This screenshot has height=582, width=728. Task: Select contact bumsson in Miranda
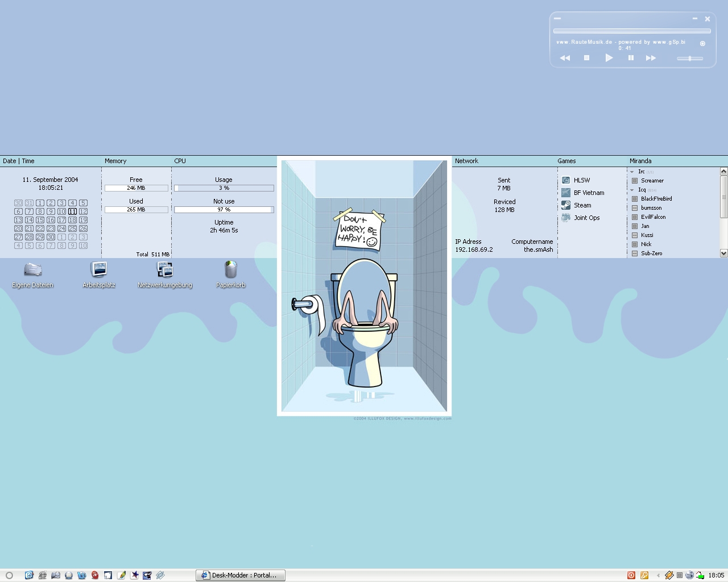pyautogui.click(x=647, y=208)
